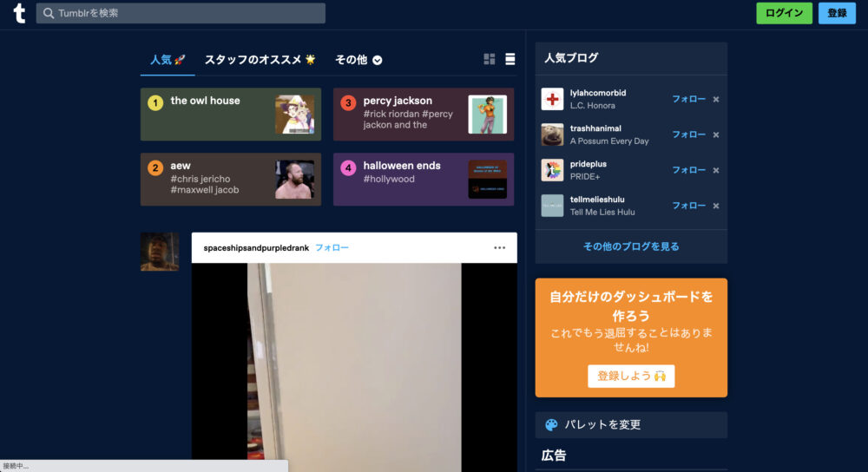Viewport: 868px width, 472px height.
Task: Open the Tumblr logo home link
Action: (x=19, y=13)
